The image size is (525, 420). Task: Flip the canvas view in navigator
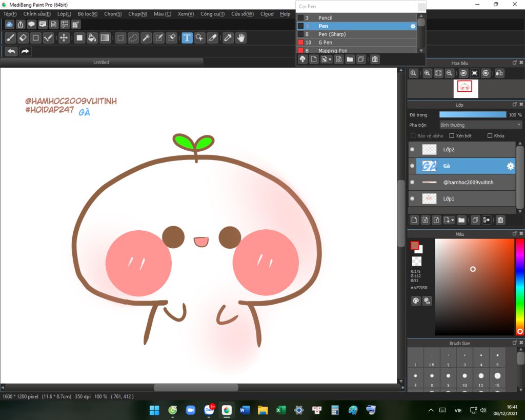point(499,73)
